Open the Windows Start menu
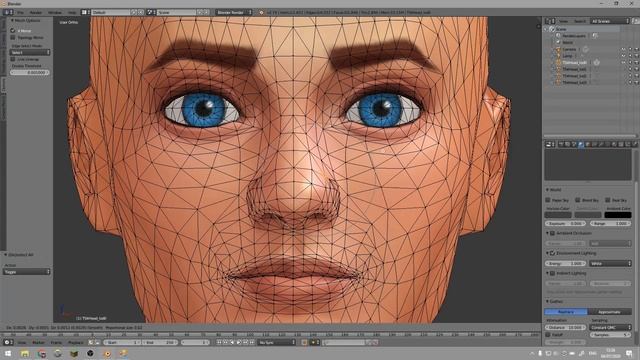 tap(8, 353)
